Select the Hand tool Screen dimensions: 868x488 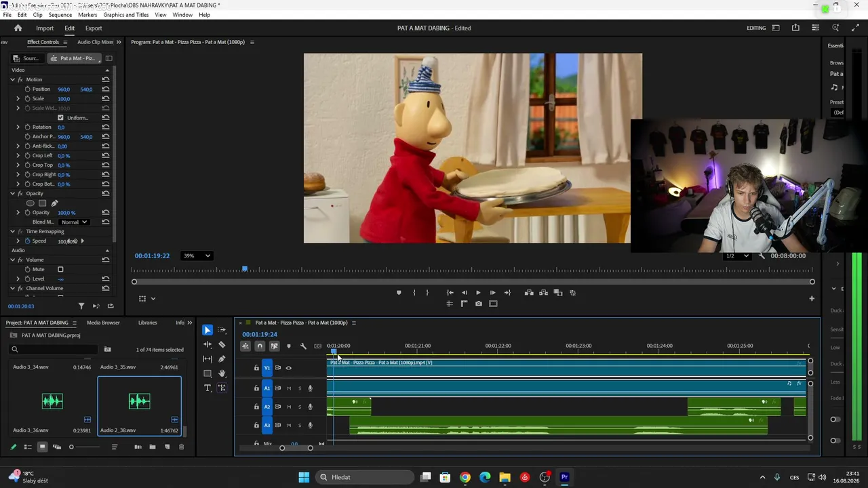tap(222, 373)
